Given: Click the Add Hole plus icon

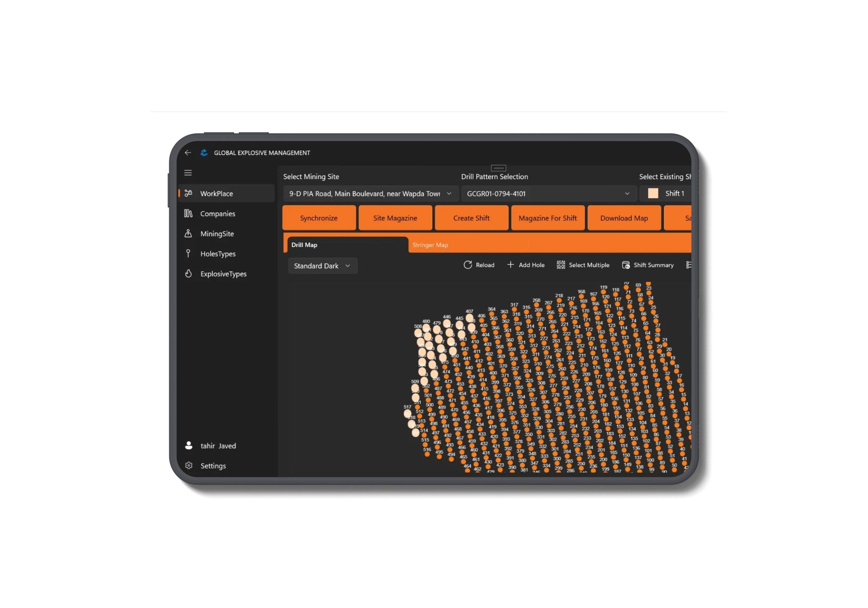Looking at the screenshot, I should (x=510, y=265).
